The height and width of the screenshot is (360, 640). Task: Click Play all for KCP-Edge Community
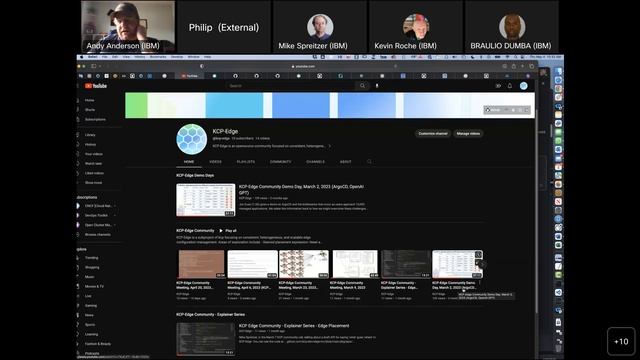228,231
